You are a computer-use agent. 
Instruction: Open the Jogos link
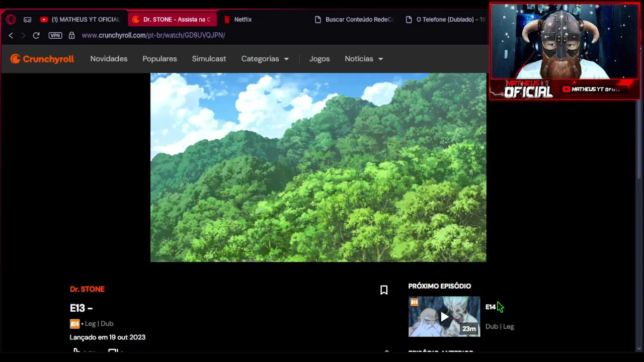pyautogui.click(x=319, y=59)
